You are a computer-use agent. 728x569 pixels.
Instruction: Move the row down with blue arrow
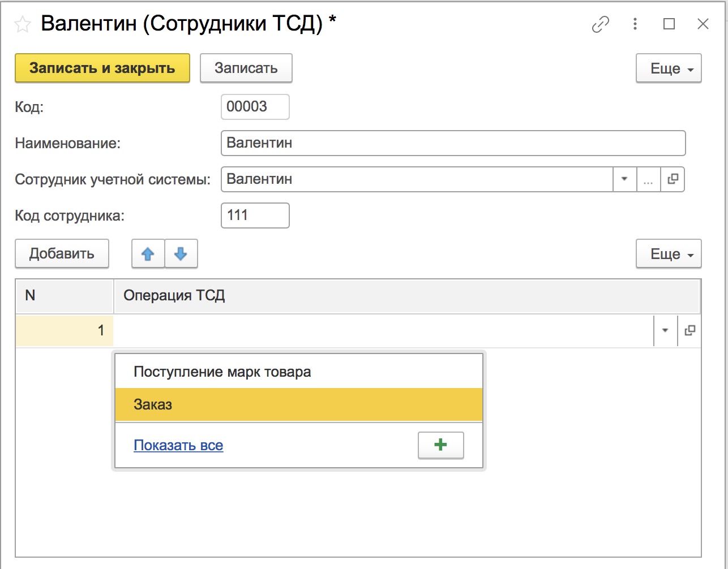[x=181, y=254]
